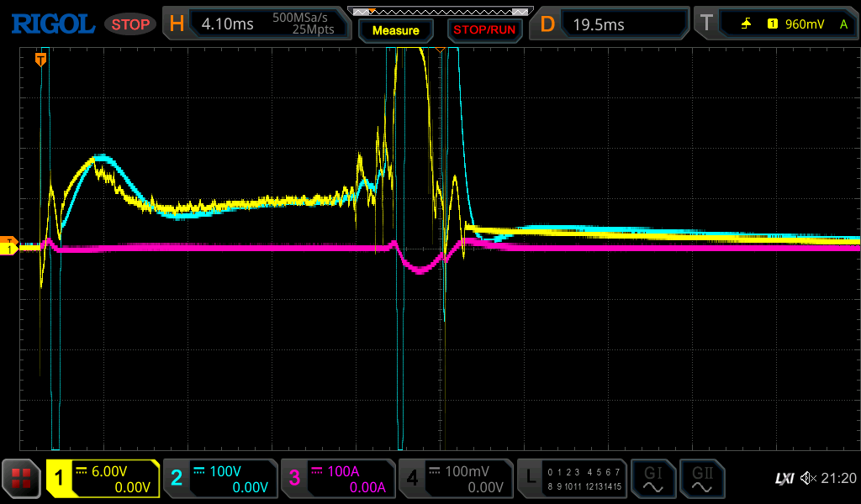
Task: Expand the trigger settings showing 960mV
Action: click(x=774, y=24)
